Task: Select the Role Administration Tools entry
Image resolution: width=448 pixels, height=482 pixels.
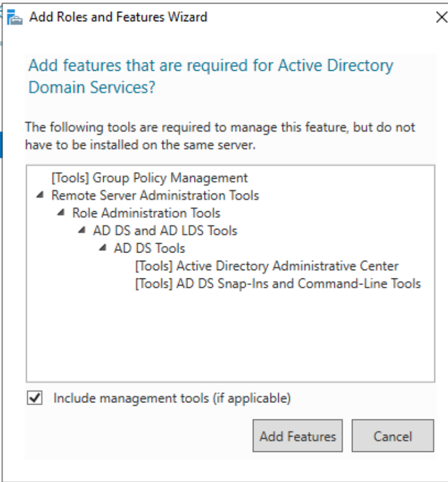Action: (x=146, y=213)
